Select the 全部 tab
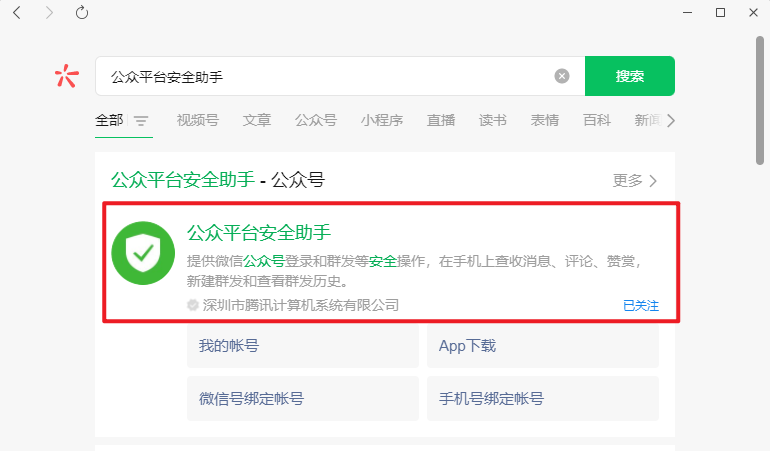 [x=109, y=120]
